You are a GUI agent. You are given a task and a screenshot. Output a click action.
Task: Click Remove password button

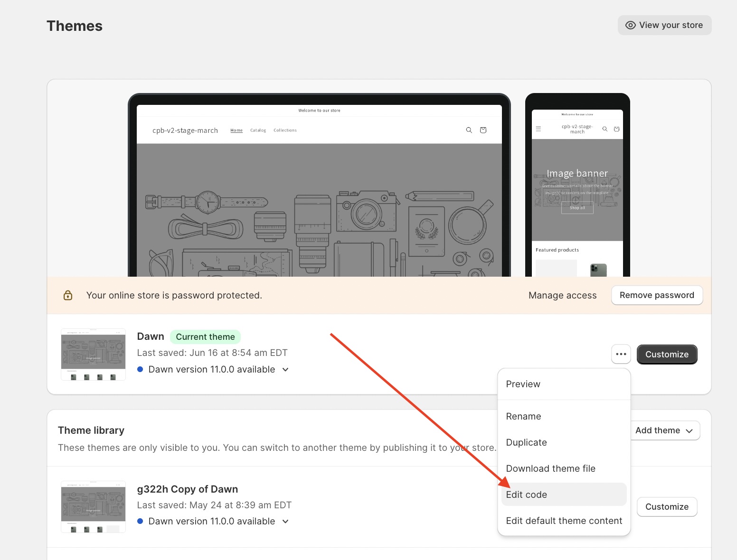(657, 295)
